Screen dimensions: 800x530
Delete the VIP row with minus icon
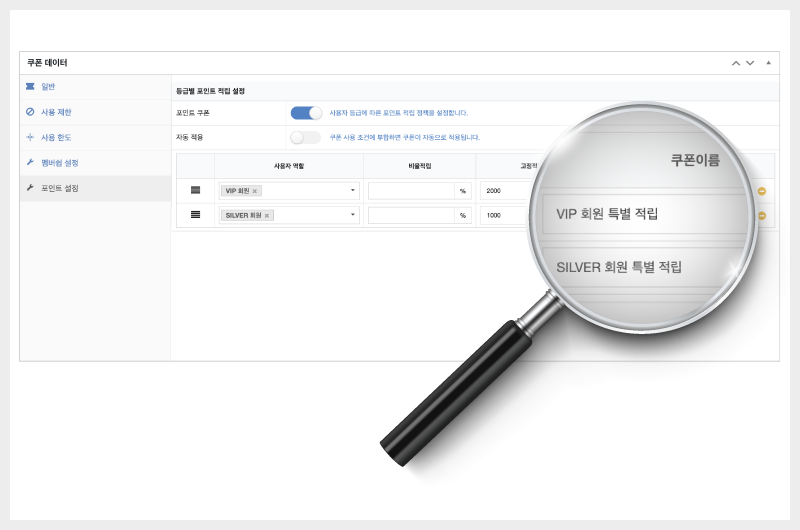tap(761, 190)
